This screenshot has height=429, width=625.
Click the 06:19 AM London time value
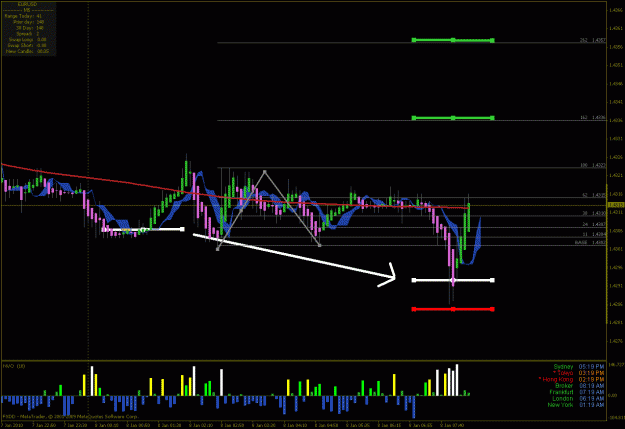pos(591,398)
